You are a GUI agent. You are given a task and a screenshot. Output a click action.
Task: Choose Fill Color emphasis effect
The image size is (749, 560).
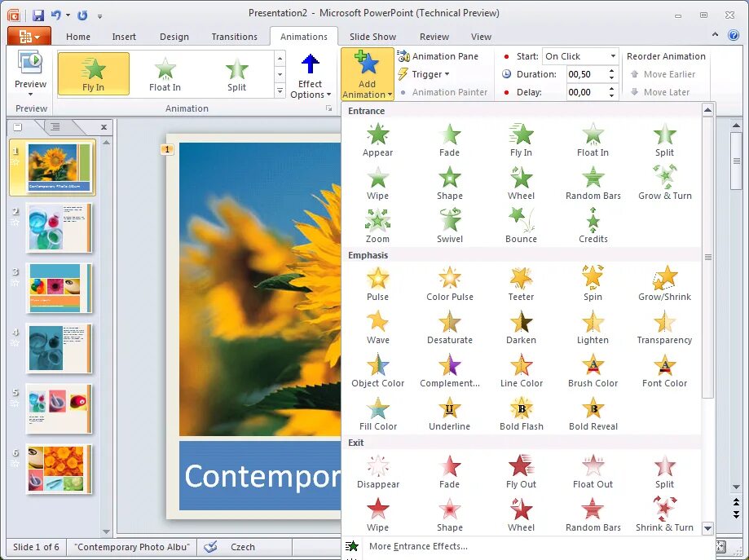point(377,414)
